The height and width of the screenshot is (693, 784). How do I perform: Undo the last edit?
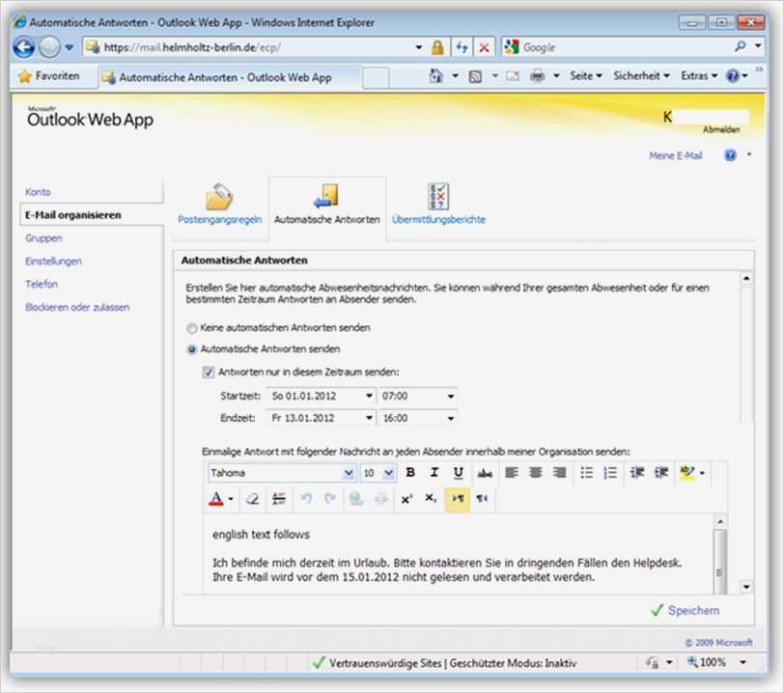[307, 495]
